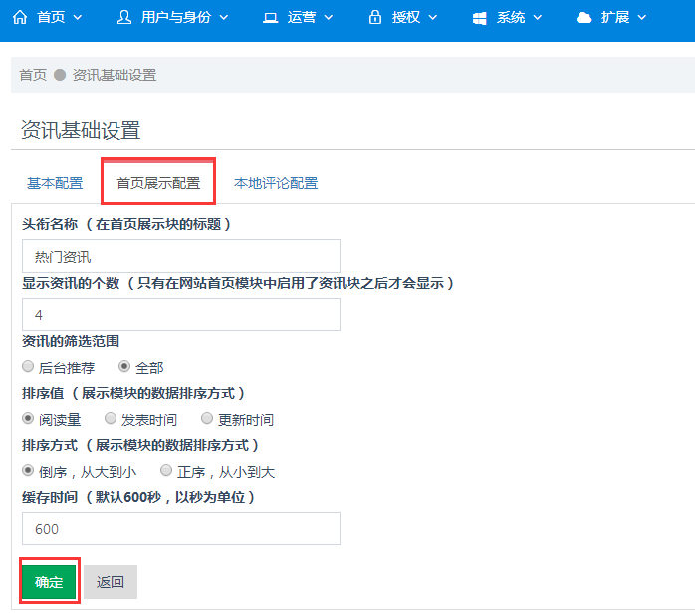The height and width of the screenshot is (616, 695).
Task: Select 发表时间 as sort value
Action: click(x=111, y=419)
